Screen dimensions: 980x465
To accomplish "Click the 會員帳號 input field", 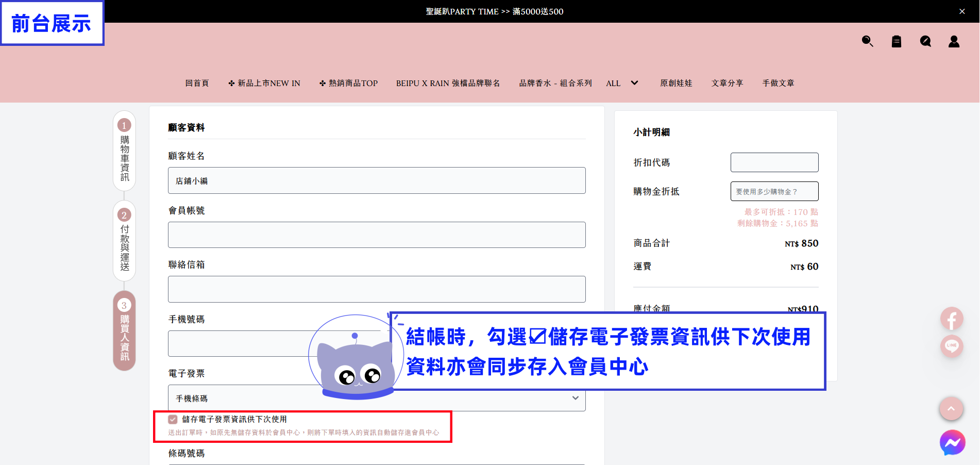I will pos(377,235).
